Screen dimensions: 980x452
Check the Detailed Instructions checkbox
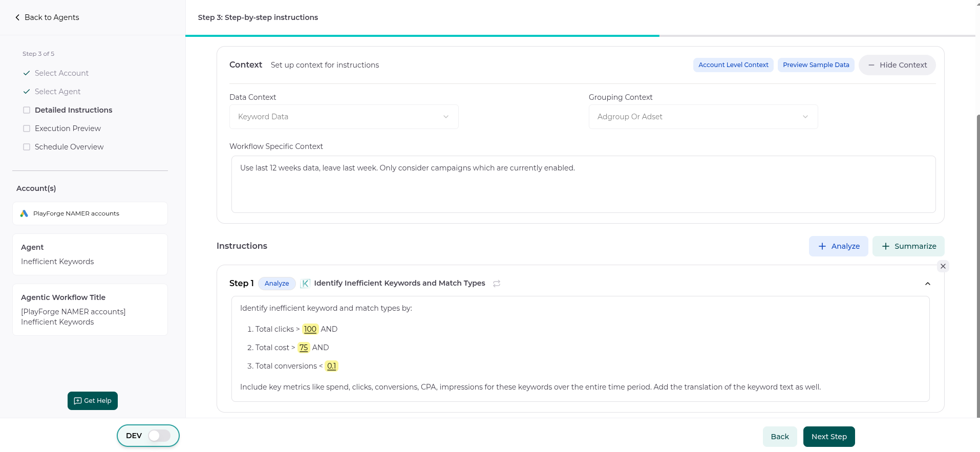pos(27,110)
